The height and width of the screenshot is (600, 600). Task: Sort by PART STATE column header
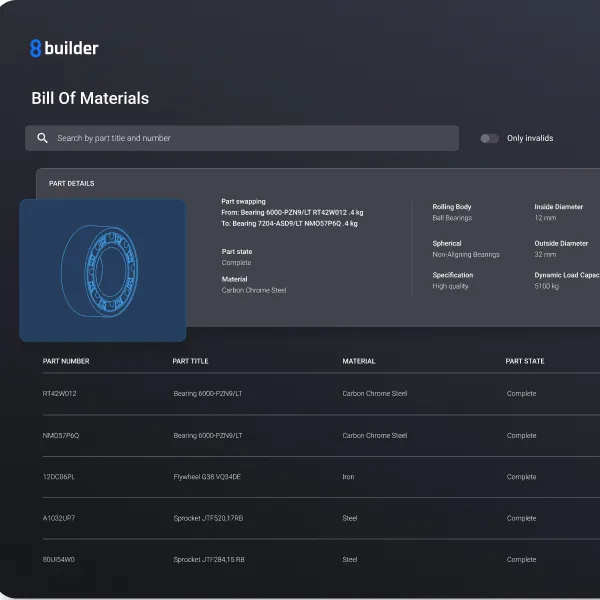coord(525,361)
